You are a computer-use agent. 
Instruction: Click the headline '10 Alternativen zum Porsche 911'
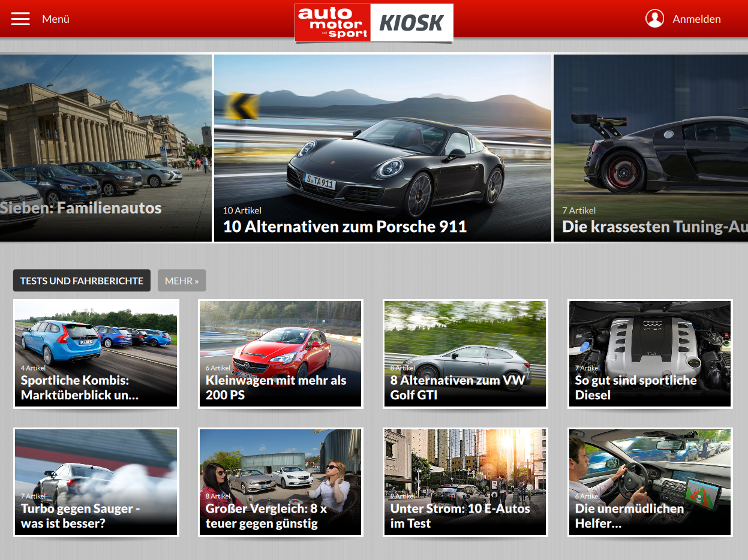click(345, 227)
